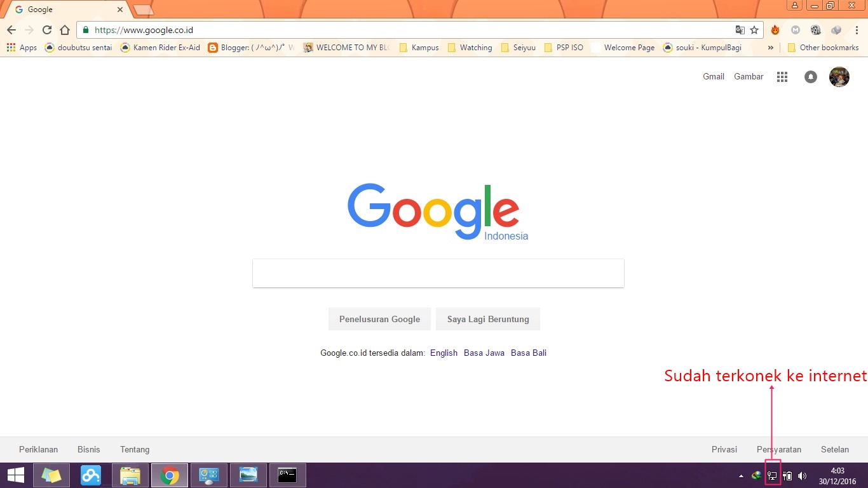The width and height of the screenshot is (868, 488).
Task: Switch Google language to Basa Bali
Action: tap(529, 353)
